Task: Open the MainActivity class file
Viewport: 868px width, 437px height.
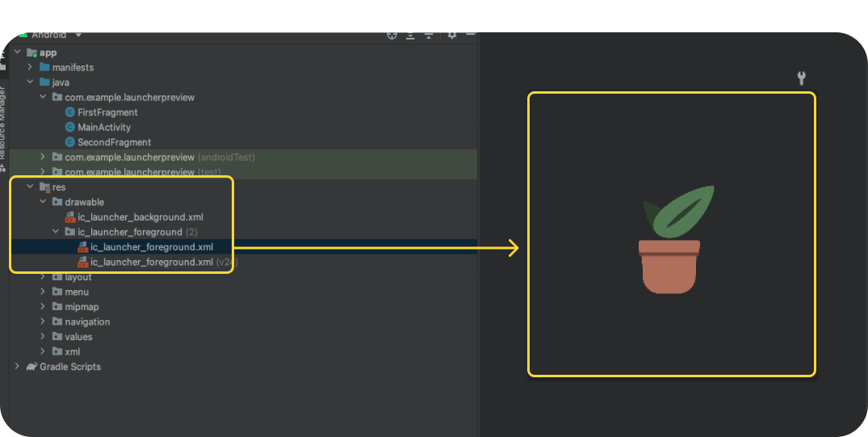Action: pyautogui.click(x=103, y=127)
